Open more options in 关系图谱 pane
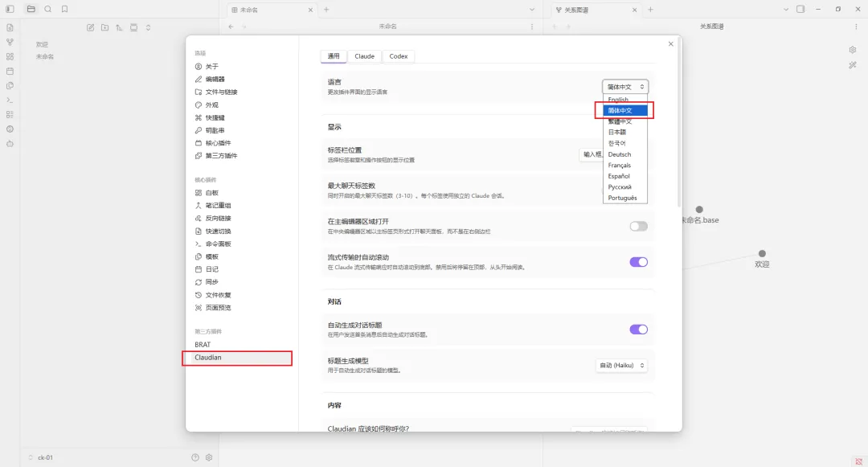Image resolution: width=868 pixels, height=467 pixels. coord(857,27)
